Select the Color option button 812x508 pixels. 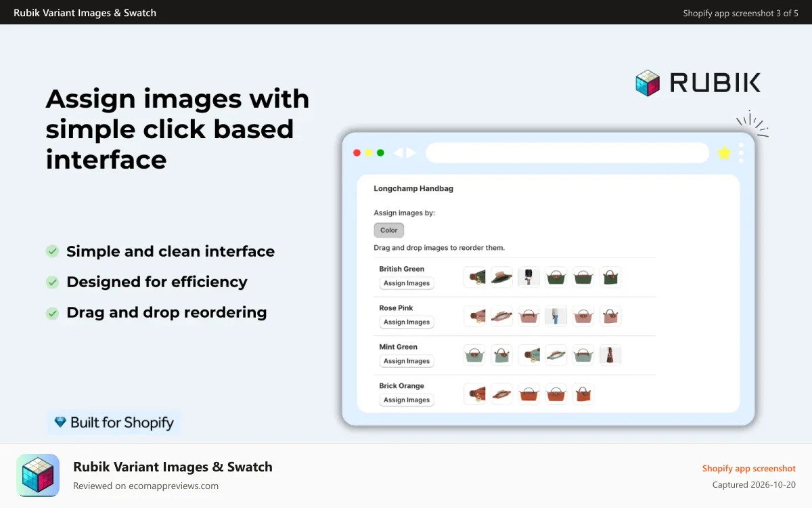click(x=389, y=230)
